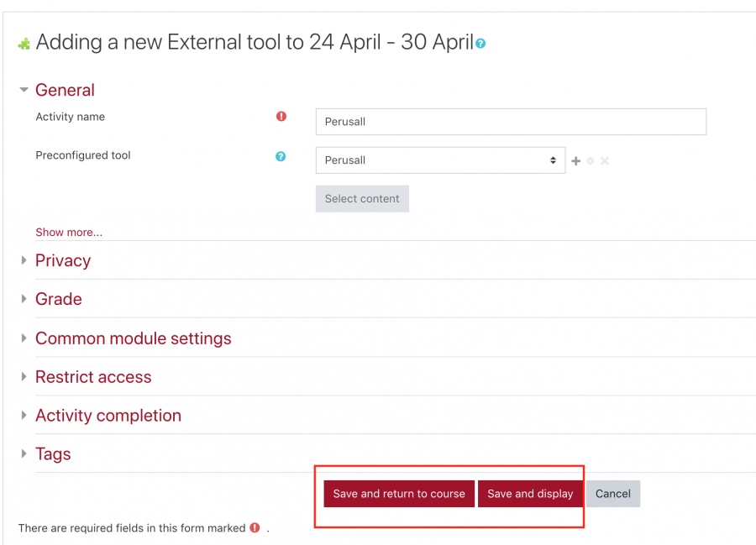The image size is (756, 545).
Task: Expand the Activity completion section
Action: coord(108,416)
